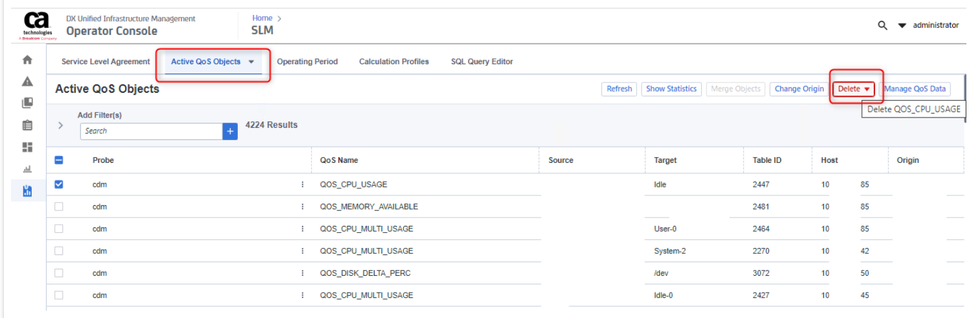The height and width of the screenshot is (318, 980).
Task: Toggle the select-all checkbox in table header
Action: point(59,160)
